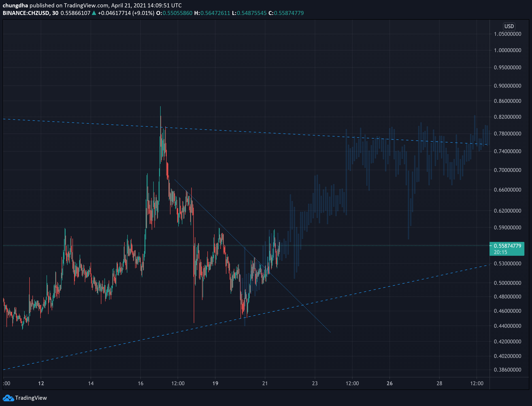The width and height of the screenshot is (532, 406).
Task: Click the TradingView cloud logo icon
Action: click(8, 398)
